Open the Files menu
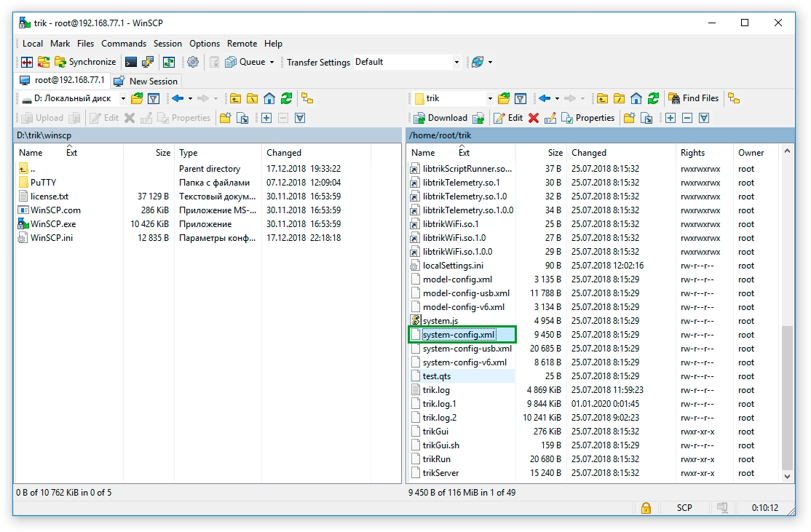 pos(85,44)
